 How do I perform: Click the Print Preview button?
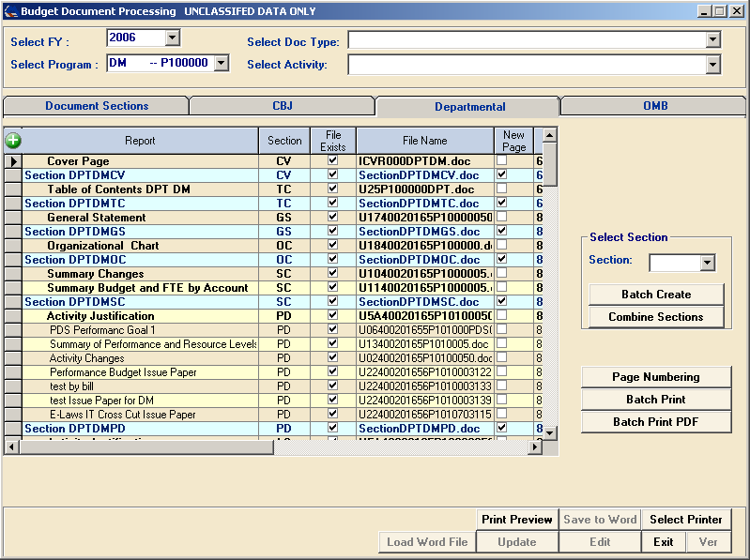517,520
